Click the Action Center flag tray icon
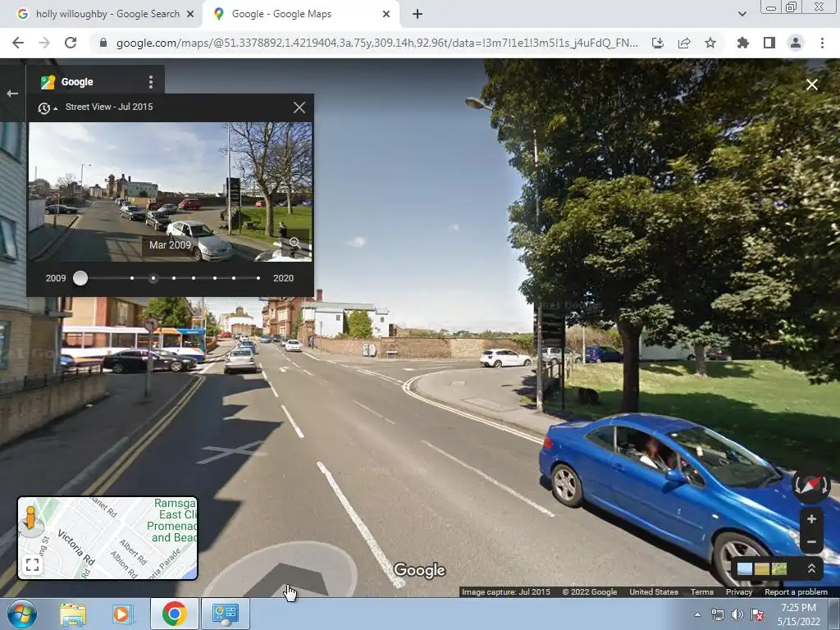This screenshot has height=630, width=840. tap(757, 614)
